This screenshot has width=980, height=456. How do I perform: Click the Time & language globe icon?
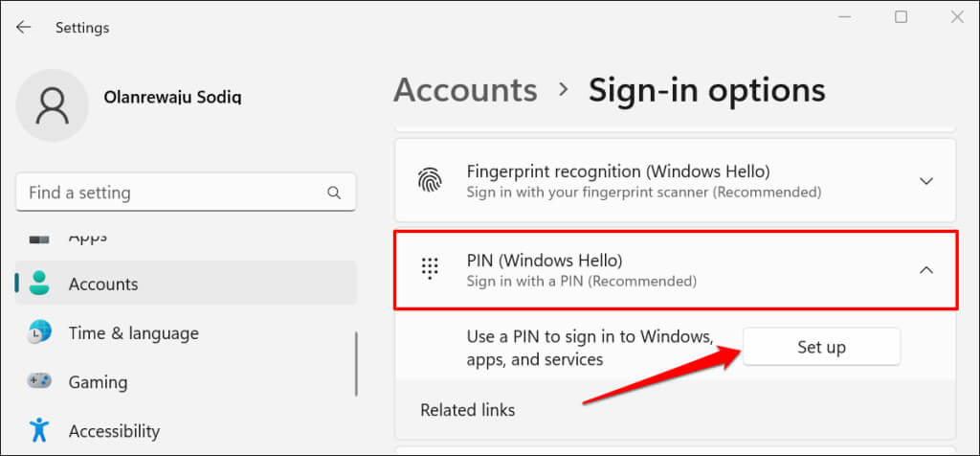(40, 333)
